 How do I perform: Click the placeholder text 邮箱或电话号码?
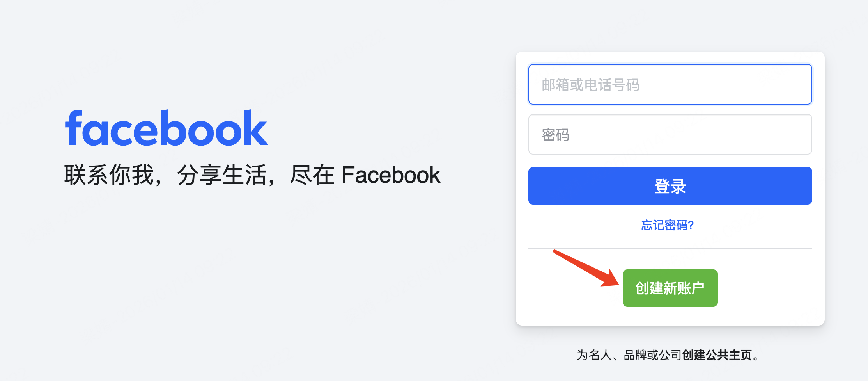(x=591, y=85)
